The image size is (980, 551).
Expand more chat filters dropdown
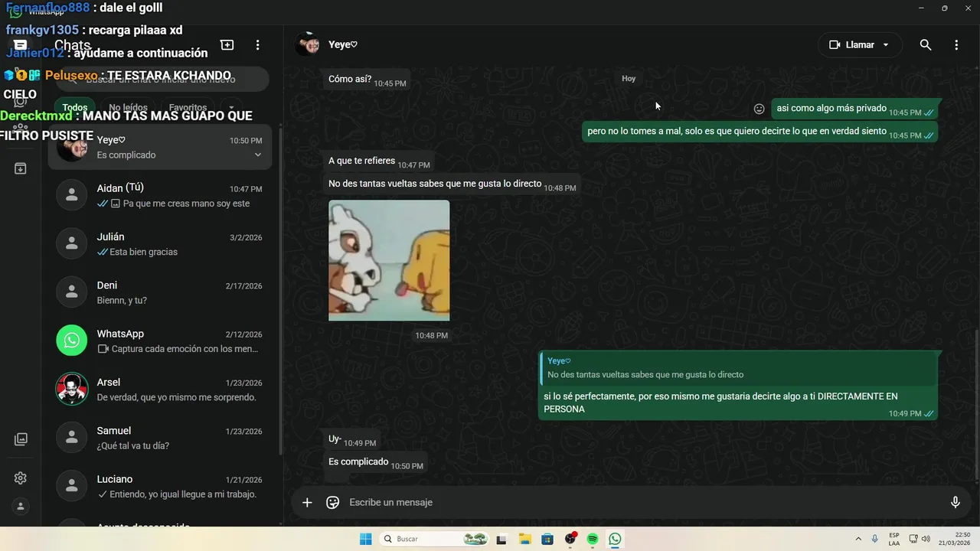pyautogui.click(x=232, y=108)
